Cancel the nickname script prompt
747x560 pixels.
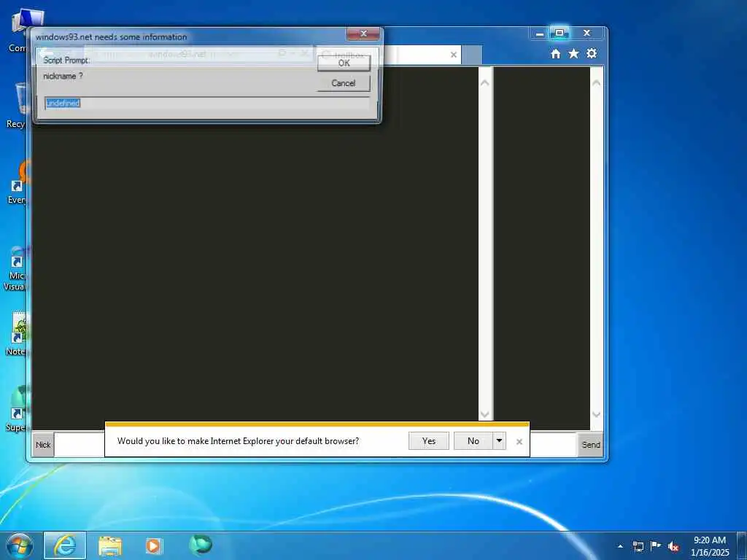point(344,83)
